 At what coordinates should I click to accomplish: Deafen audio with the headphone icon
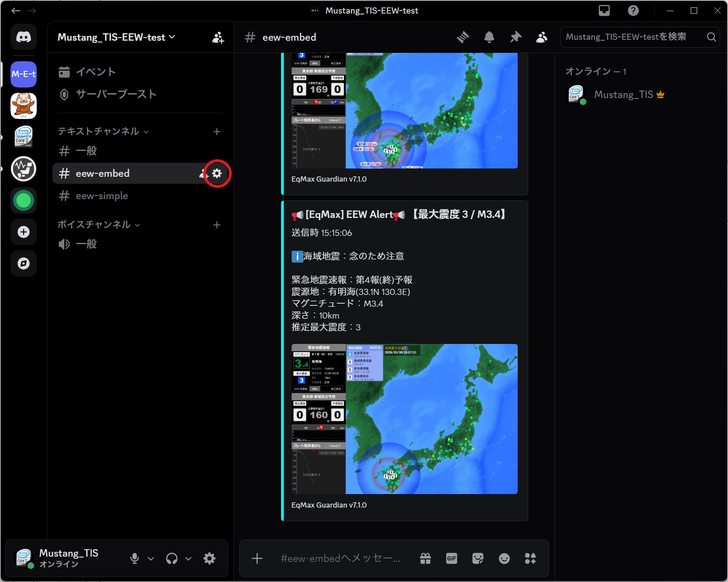172,558
